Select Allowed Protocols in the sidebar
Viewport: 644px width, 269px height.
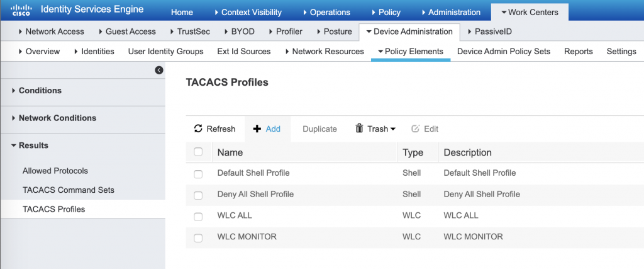click(55, 171)
